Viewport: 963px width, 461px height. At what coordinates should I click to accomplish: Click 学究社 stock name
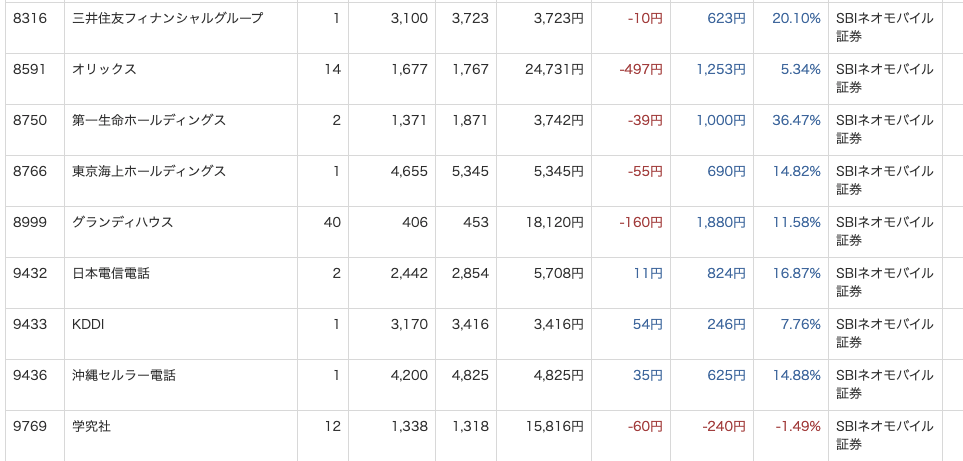pyautogui.click(x=91, y=426)
